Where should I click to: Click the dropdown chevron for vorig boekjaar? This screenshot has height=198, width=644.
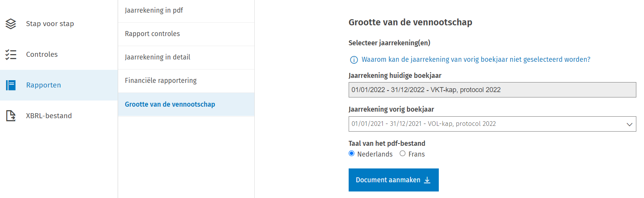(x=629, y=124)
